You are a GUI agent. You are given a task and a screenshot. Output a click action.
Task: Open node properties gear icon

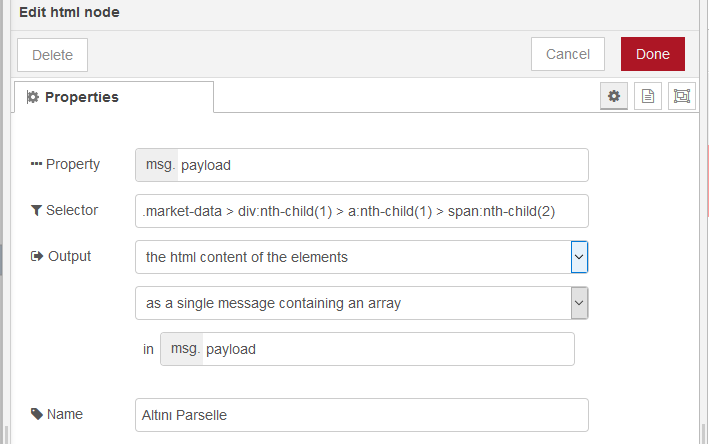[614, 96]
